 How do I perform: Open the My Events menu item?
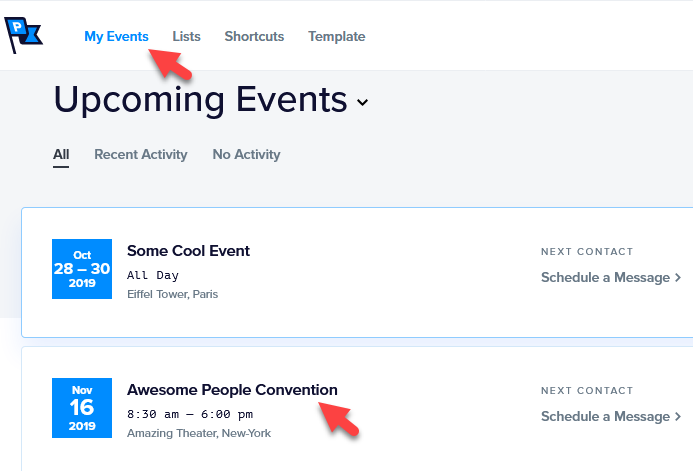tap(116, 36)
